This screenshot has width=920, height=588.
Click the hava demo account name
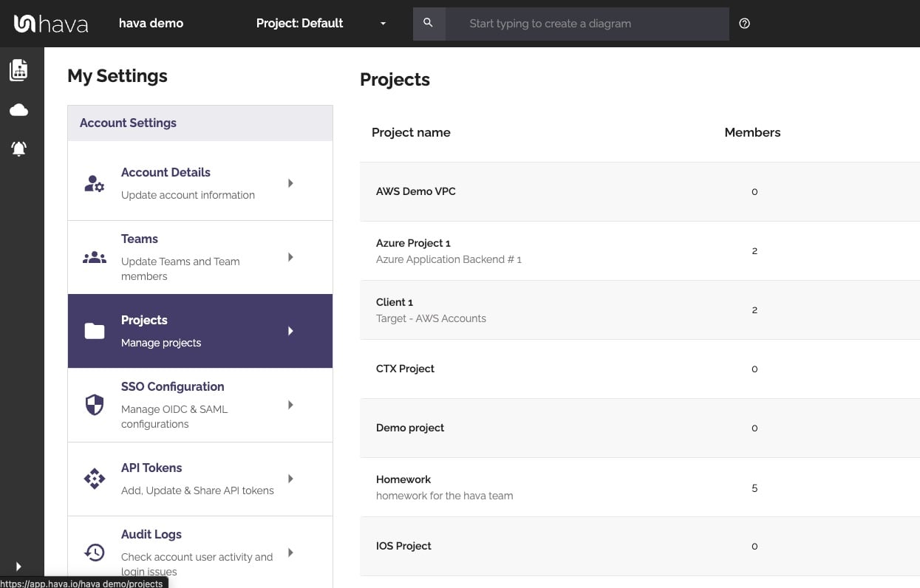click(x=151, y=23)
